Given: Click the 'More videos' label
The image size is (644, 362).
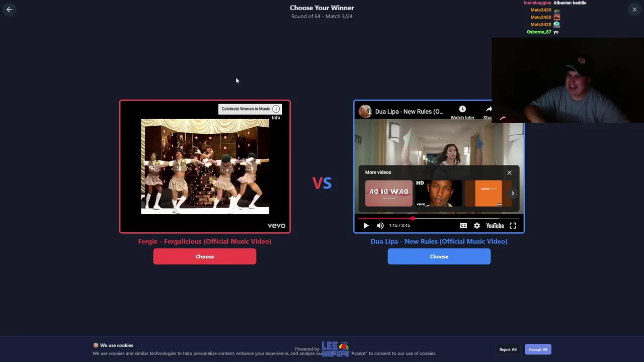Looking at the screenshot, I should (x=378, y=172).
